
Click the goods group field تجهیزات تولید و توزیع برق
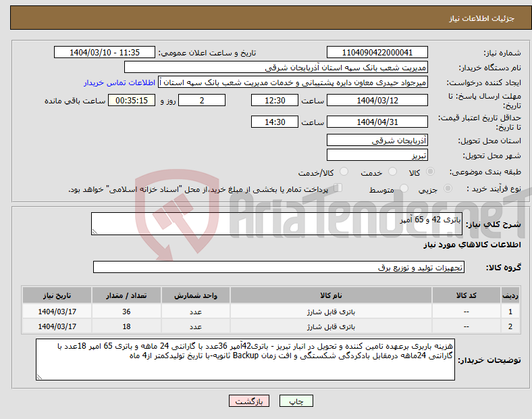pos(279,267)
